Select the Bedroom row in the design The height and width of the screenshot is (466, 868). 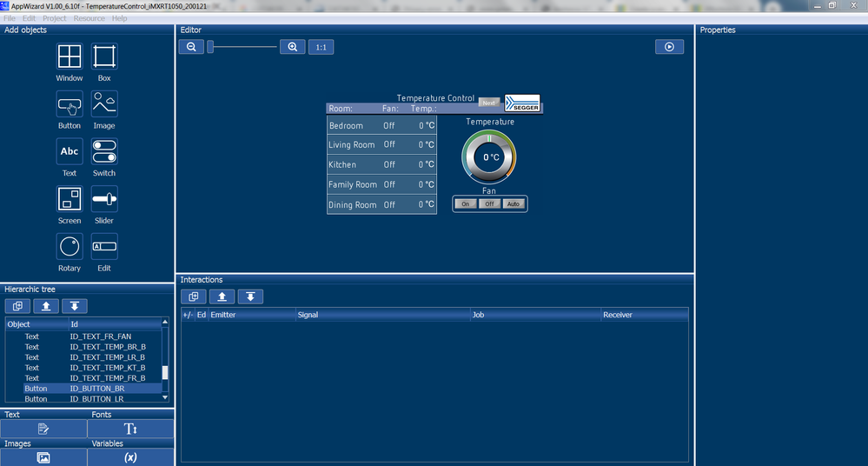(381, 126)
